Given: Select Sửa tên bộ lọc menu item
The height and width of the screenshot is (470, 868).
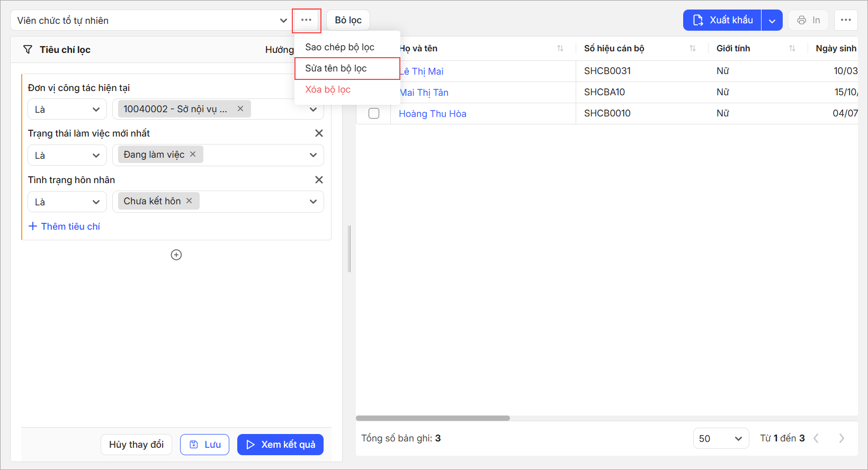Looking at the screenshot, I should point(336,68).
